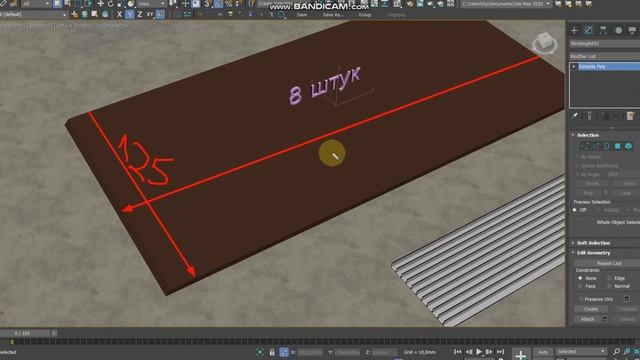Open the Motion panel tab
The width and height of the screenshot is (640, 360).
pyautogui.click(x=618, y=30)
